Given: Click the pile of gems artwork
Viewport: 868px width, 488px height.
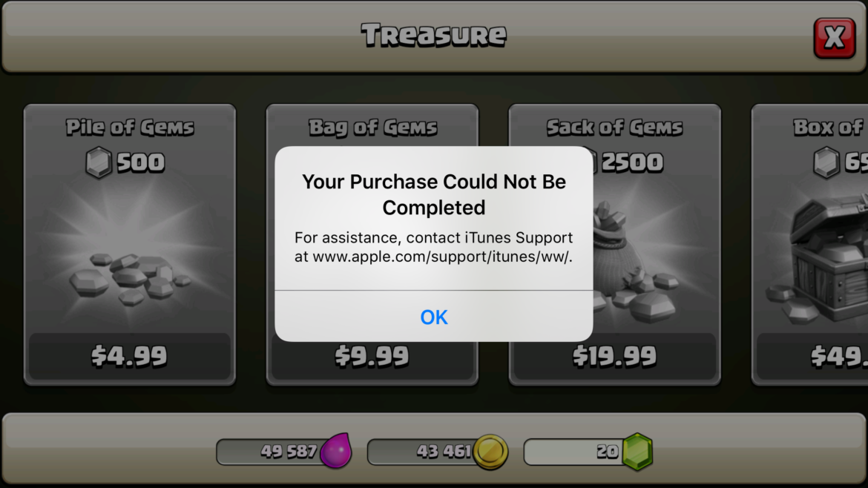Looking at the screenshot, I should (130, 278).
